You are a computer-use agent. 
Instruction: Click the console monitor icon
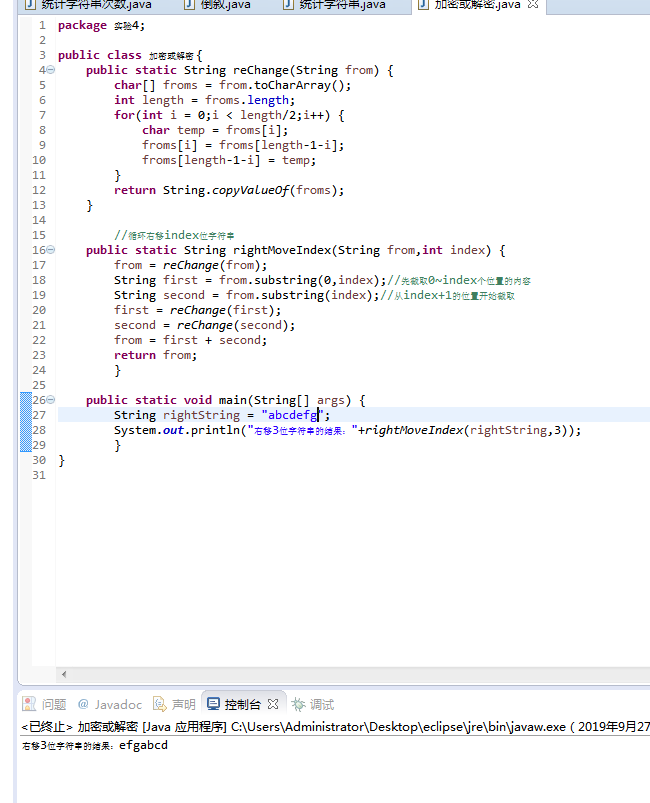pyautogui.click(x=214, y=704)
